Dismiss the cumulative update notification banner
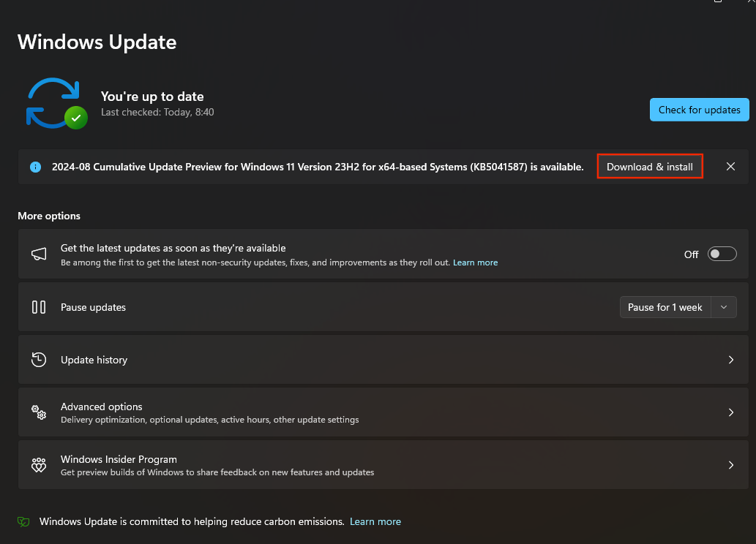This screenshot has height=544, width=756. [730, 166]
